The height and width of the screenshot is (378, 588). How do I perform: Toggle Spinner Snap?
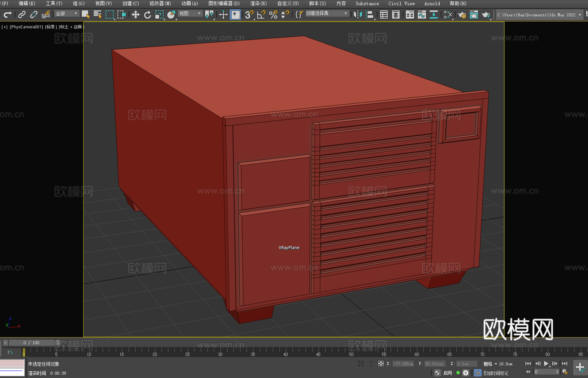tap(285, 14)
